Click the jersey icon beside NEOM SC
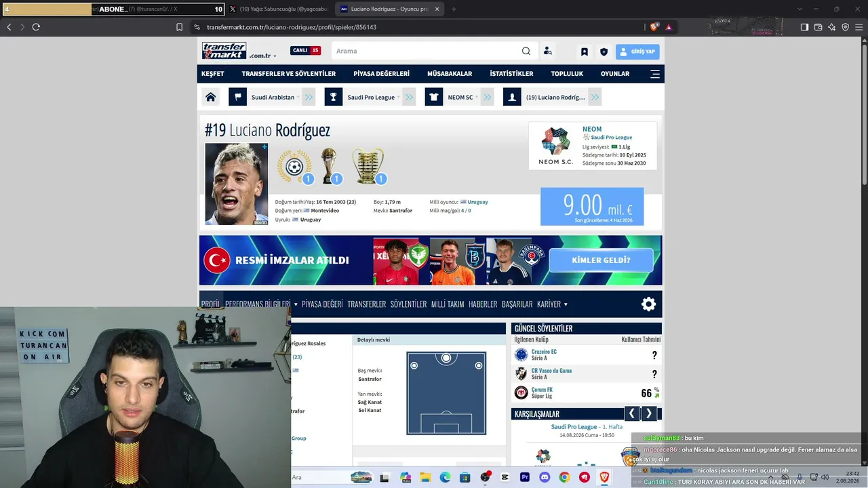Viewport: 868px width, 488px height. point(434,97)
